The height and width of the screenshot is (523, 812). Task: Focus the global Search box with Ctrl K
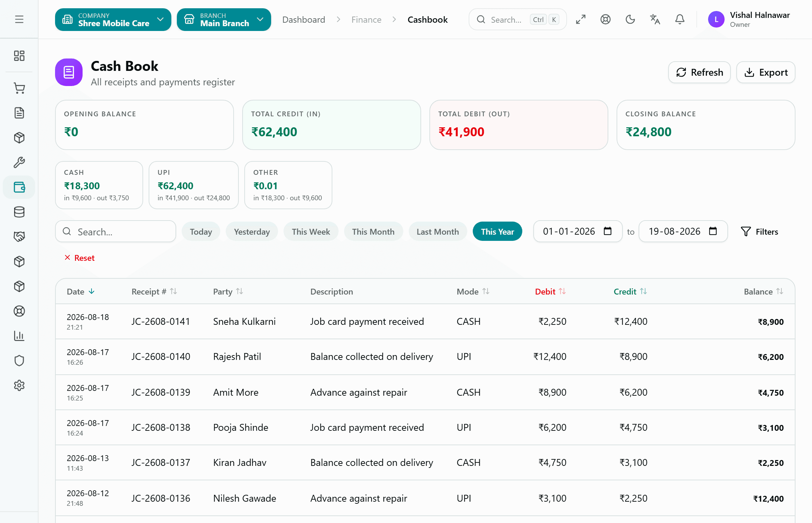pyautogui.click(x=518, y=20)
